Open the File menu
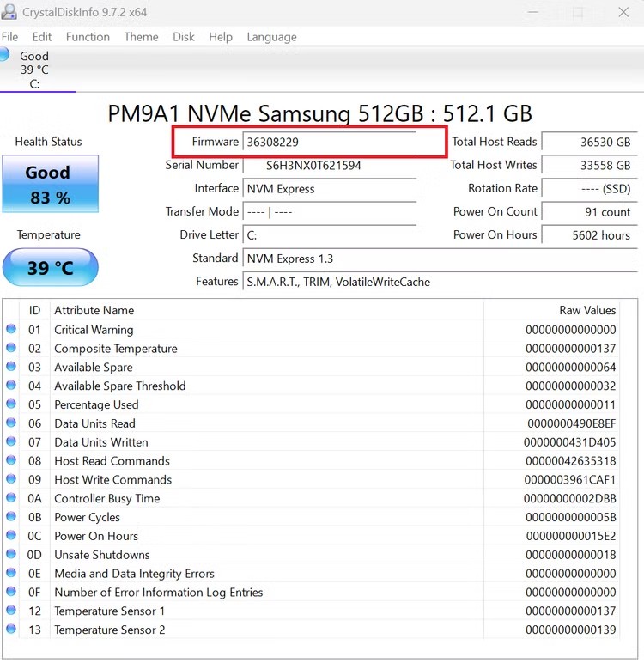Viewport: 644px width, 663px height. (x=10, y=37)
